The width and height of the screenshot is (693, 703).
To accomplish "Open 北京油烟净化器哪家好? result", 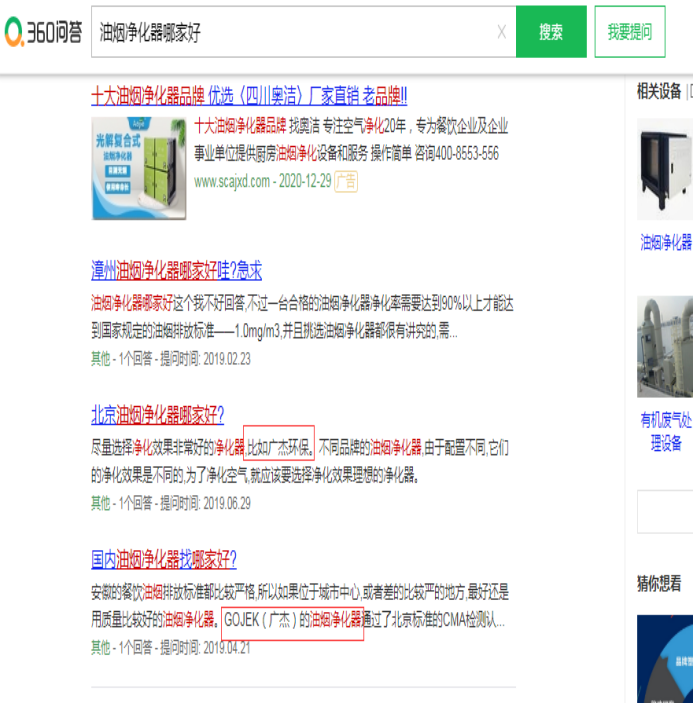I will coord(157,415).
